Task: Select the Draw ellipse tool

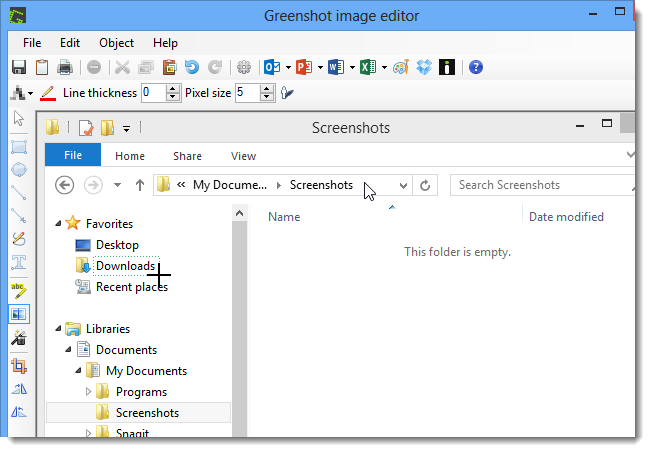Action: click(18, 169)
